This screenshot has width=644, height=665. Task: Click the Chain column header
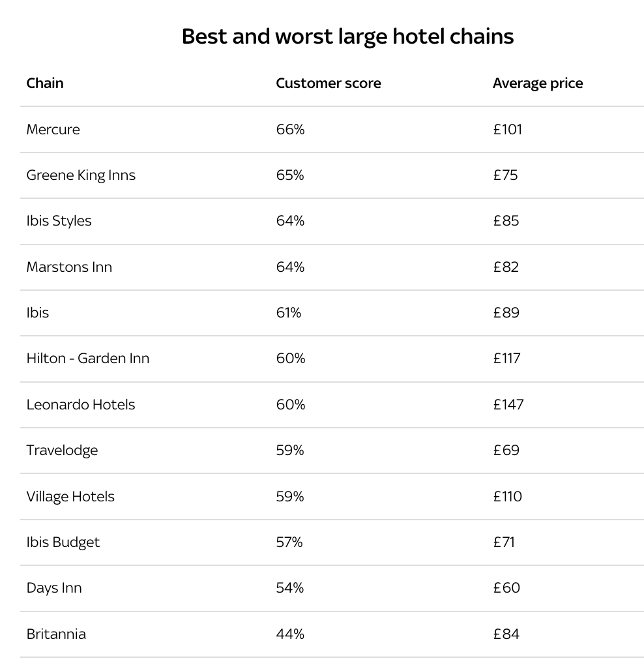(x=45, y=83)
